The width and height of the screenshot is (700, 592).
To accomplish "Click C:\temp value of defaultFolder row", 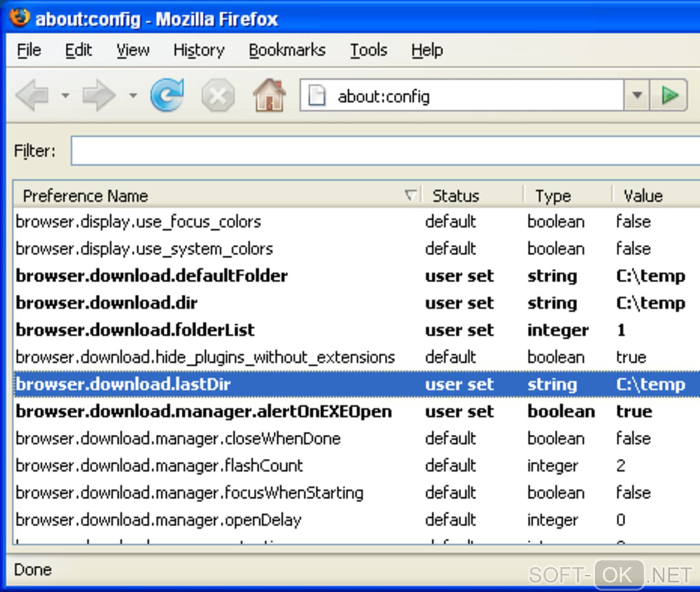I will point(651,275).
